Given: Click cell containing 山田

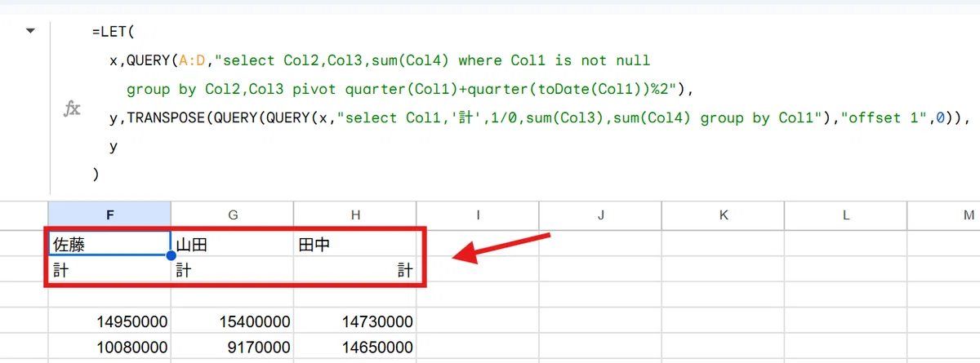Looking at the screenshot, I should [x=233, y=244].
